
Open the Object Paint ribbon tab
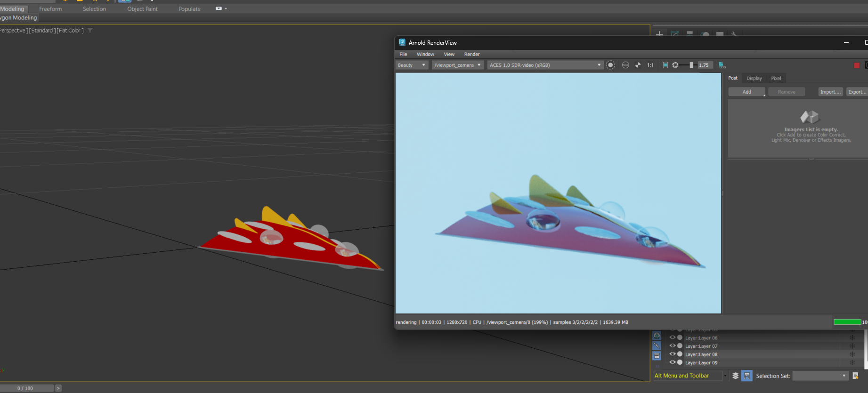142,9
